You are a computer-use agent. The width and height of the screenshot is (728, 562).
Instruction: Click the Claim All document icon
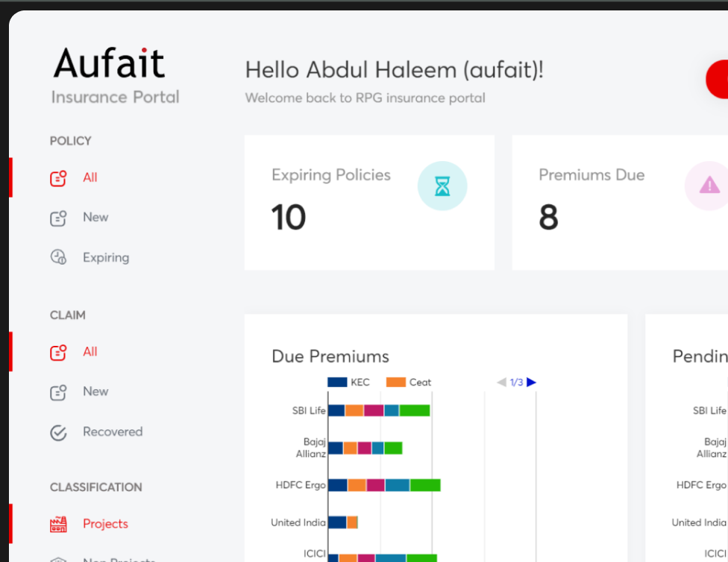coord(58,352)
